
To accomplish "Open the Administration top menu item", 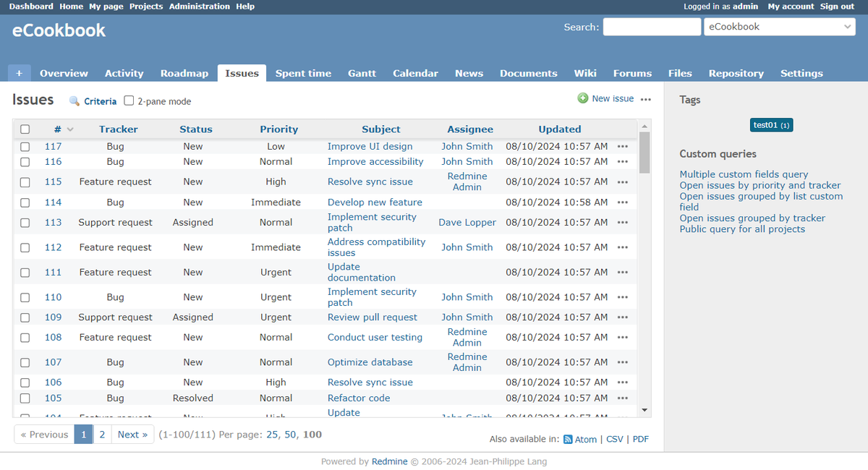I will 200,6.
